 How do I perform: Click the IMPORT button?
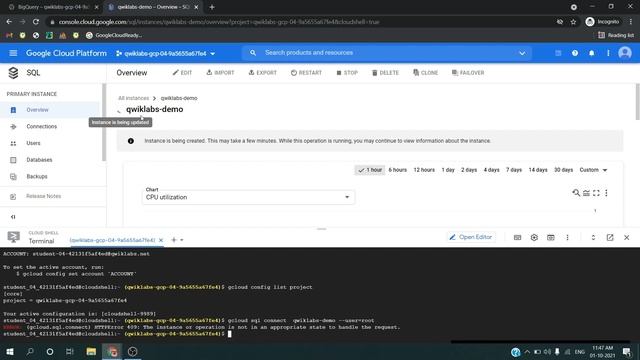pos(220,73)
